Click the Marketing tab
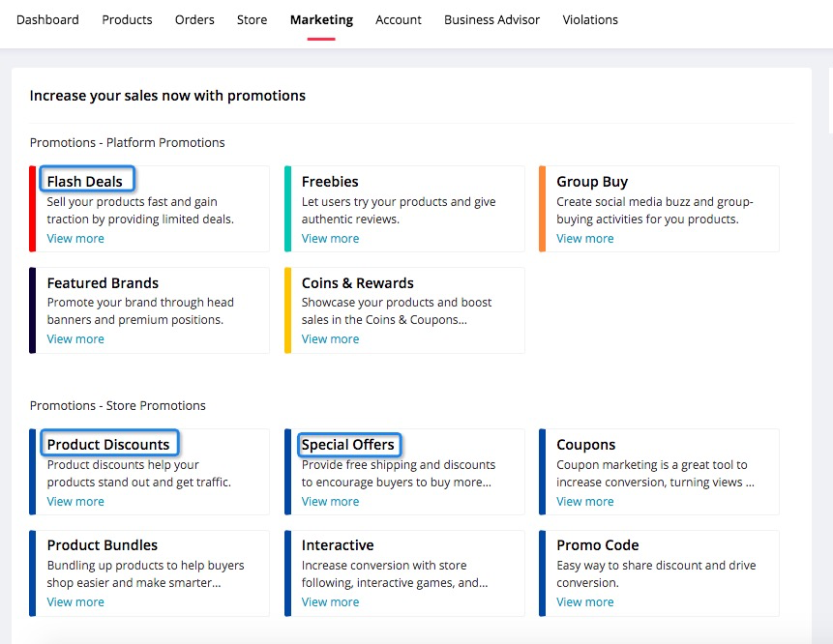833x644 pixels. coord(321,19)
